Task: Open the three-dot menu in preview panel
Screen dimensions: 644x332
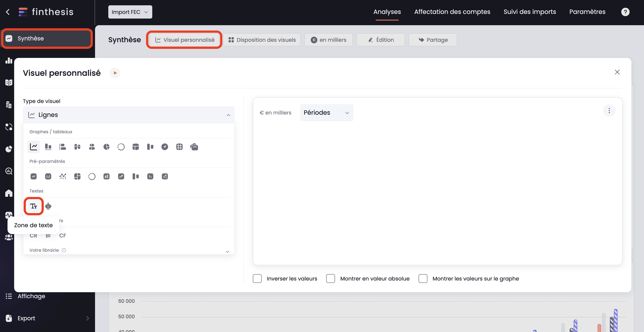Action: pyautogui.click(x=609, y=111)
